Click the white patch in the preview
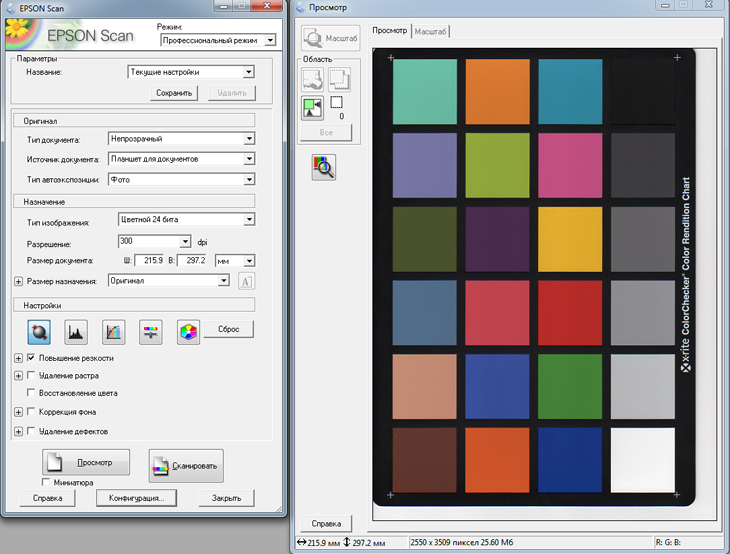 tap(642, 460)
